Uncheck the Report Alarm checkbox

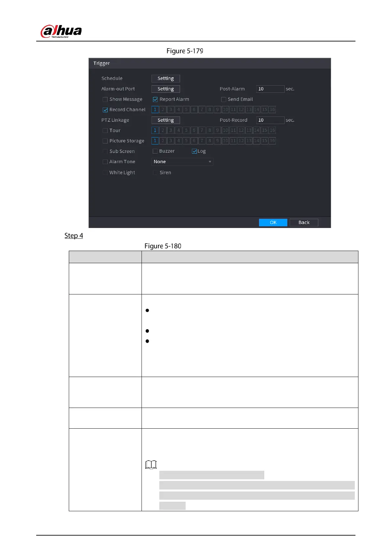point(155,99)
